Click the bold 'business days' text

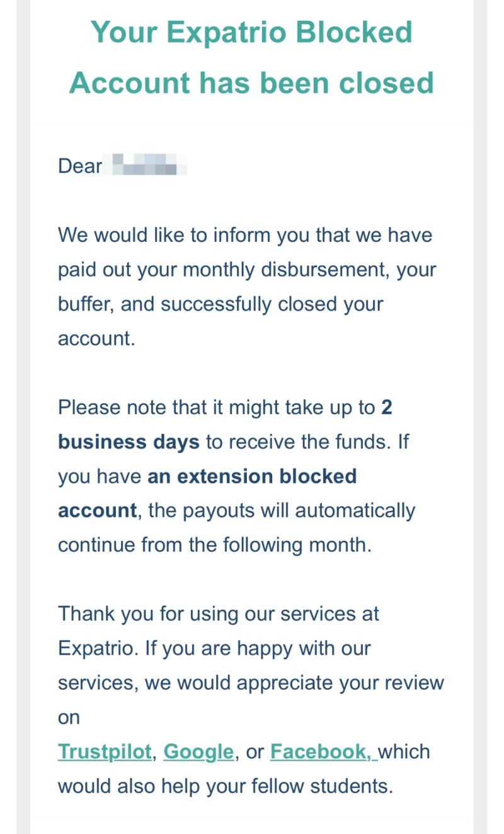pyautogui.click(x=129, y=442)
